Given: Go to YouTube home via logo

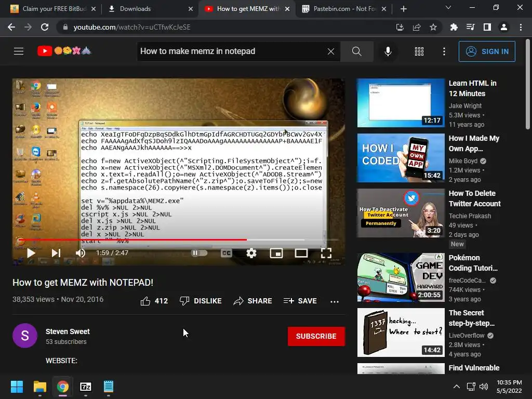Looking at the screenshot, I should click(64, 51).
